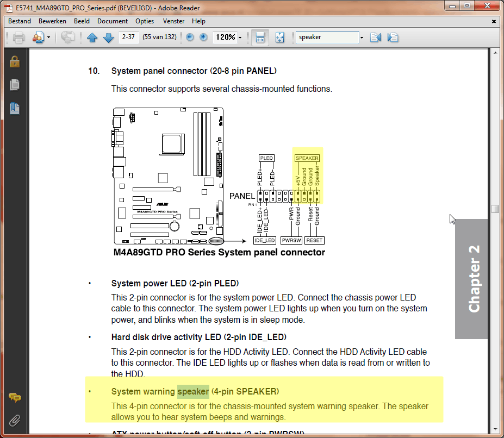
Task: Select fit one full page icon
Action: point(279,37)
